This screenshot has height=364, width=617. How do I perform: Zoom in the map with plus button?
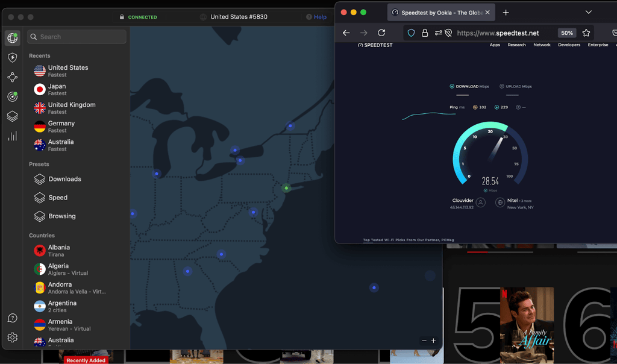pos(433,340)
